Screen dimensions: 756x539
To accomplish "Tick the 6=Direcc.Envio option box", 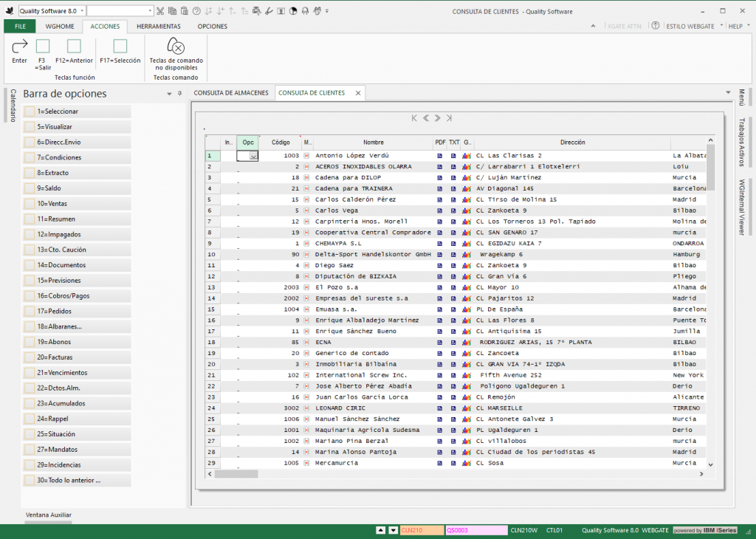I will coord(30,143).
